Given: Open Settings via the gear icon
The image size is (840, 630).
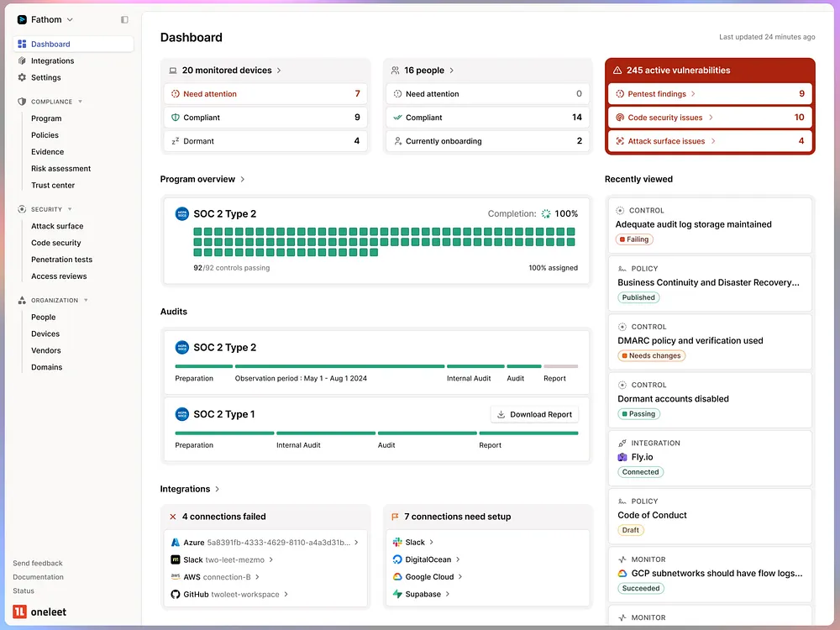Looking at the screenshot, I should pyautogui.click(x=22, y=77).
